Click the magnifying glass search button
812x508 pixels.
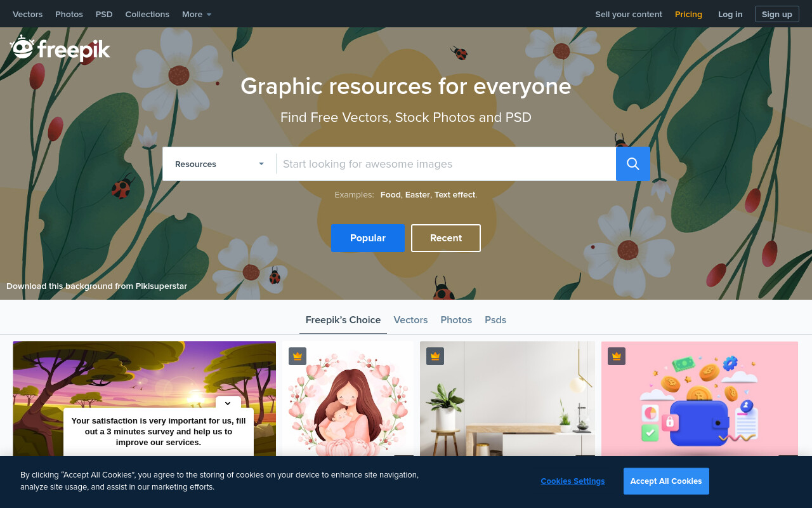point(633,164)
